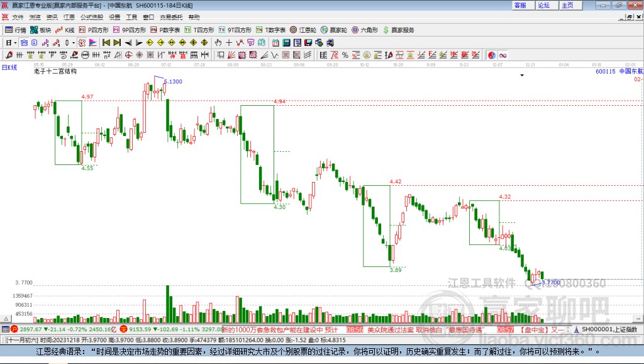Open the P四方形 tool
644x364 pixels.
click(94, 30)
